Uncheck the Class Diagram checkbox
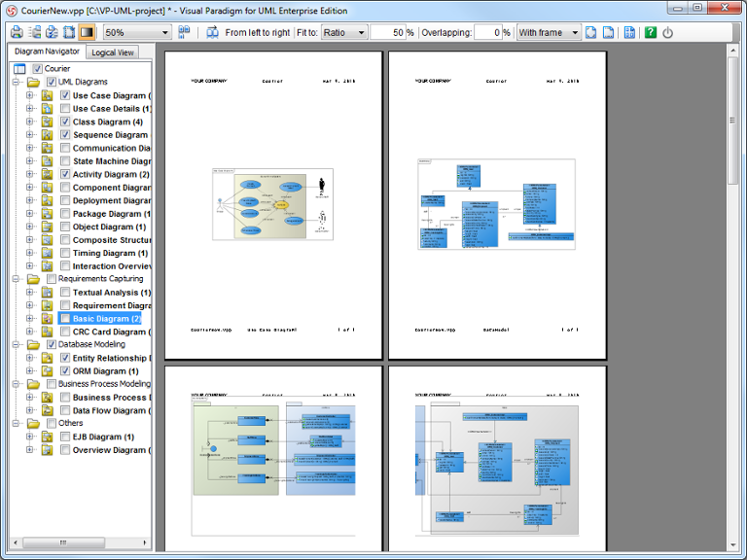747x560 pixels. (x=65, y=122)
